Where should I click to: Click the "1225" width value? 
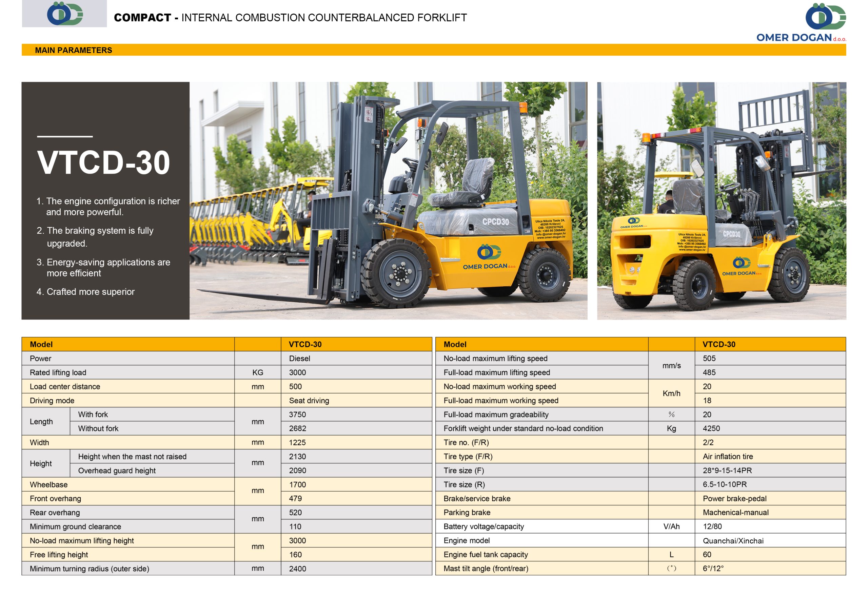tap(297, 442)
